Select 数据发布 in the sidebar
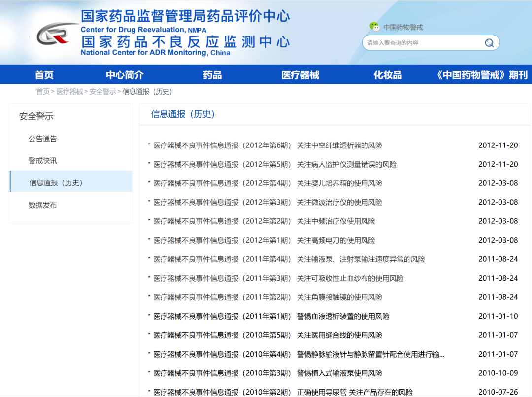 point(43,205)
